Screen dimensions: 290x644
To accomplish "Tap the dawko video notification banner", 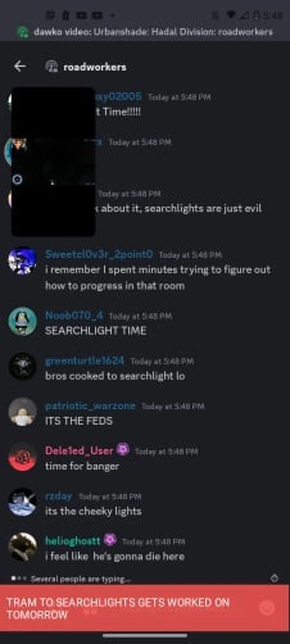I will (x=145, y=31).
